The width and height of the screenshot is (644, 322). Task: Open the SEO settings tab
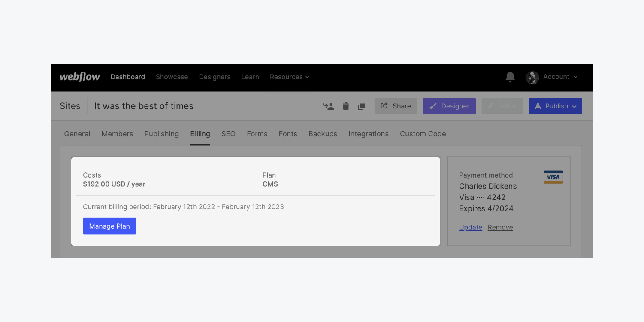tap(228, 134)
